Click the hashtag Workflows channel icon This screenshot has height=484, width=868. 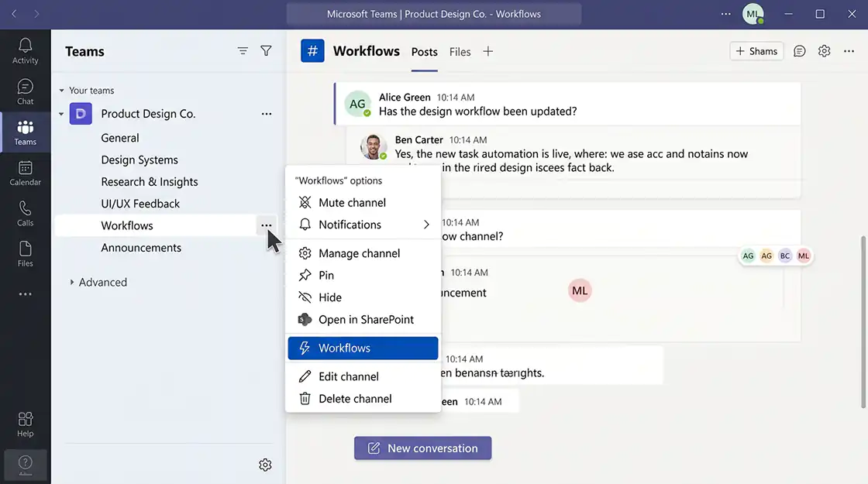312,51
